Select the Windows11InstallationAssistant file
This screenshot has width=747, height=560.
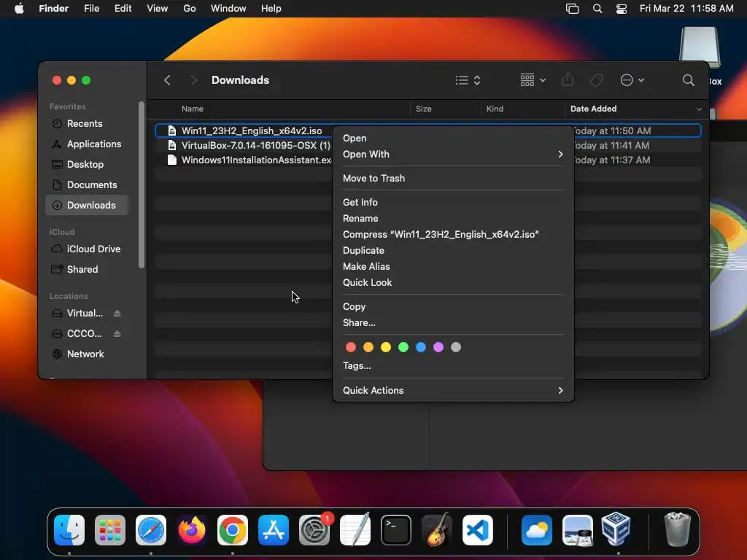[x=256, y=160]
